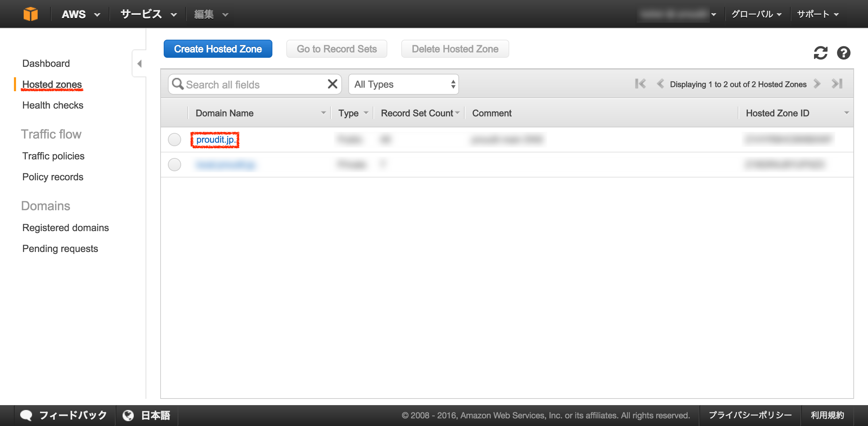Open the グローバル region dropdown
The image size is (868, 426).
point(756,14)
